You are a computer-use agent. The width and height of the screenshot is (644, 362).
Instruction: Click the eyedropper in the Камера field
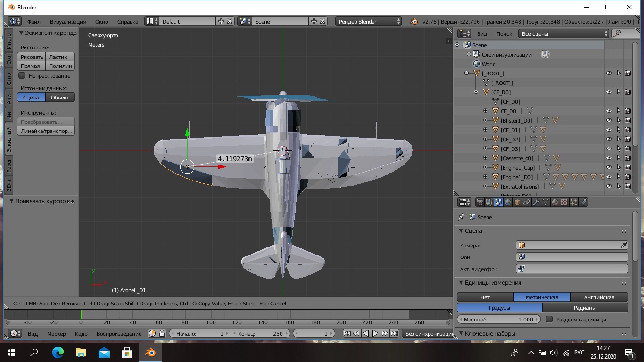coord(624,245)
